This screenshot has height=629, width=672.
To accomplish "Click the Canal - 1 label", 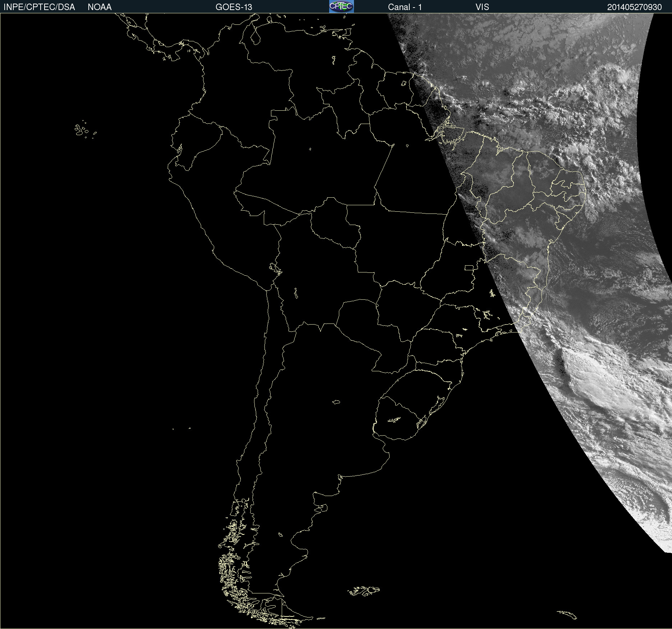I will pyautogui.click(x=405, y=7).
